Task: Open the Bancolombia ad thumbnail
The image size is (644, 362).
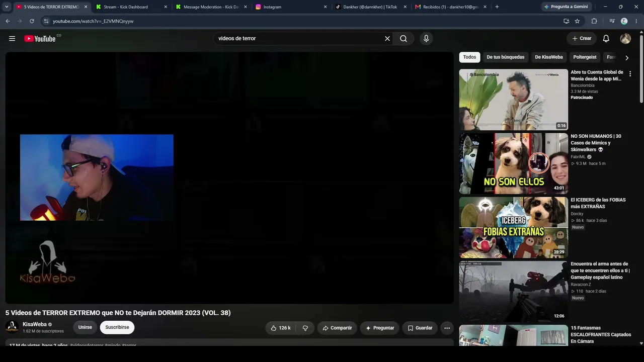Action: [x=514, y=100]
